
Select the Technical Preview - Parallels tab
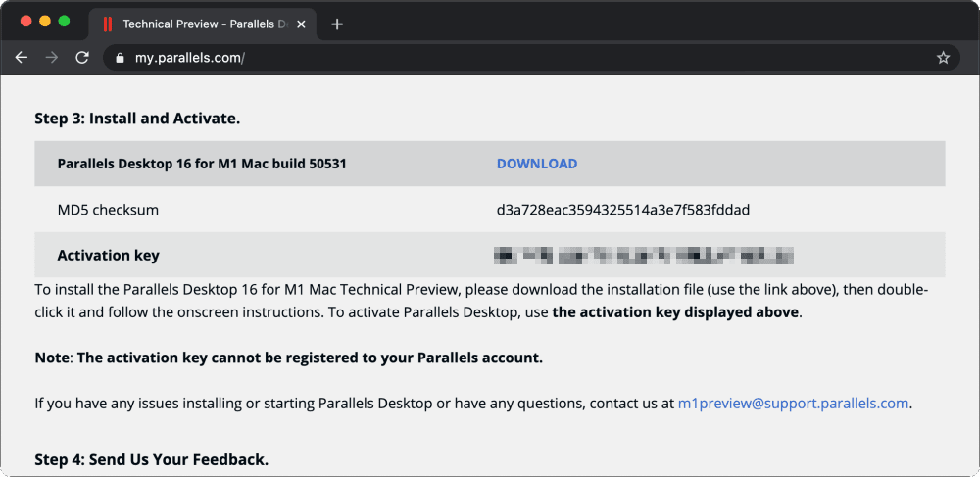(203, 24)
